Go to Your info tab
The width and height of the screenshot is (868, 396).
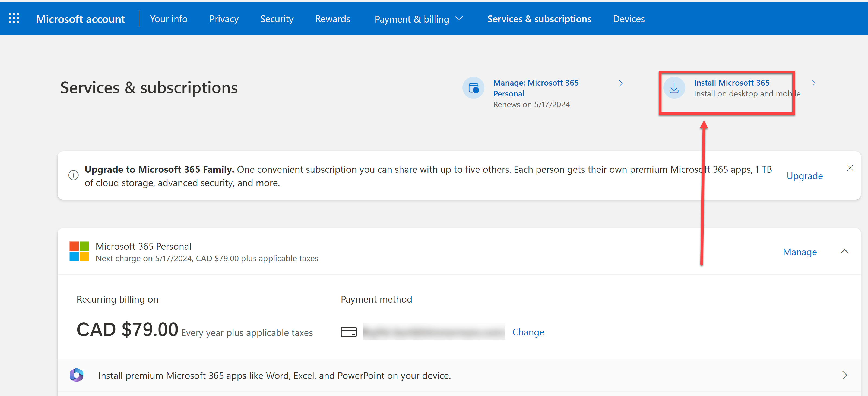(169, 19)
